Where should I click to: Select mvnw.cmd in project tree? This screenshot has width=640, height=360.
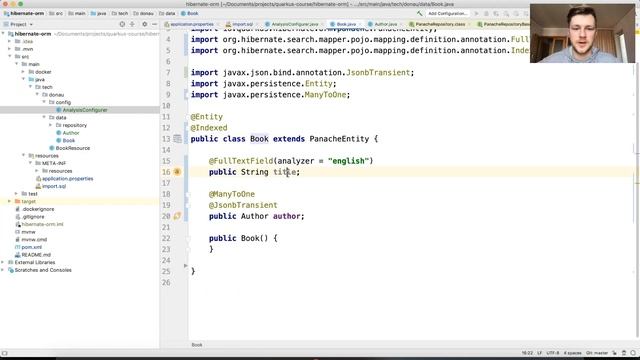pyautogui.click(x=34, y=240)
